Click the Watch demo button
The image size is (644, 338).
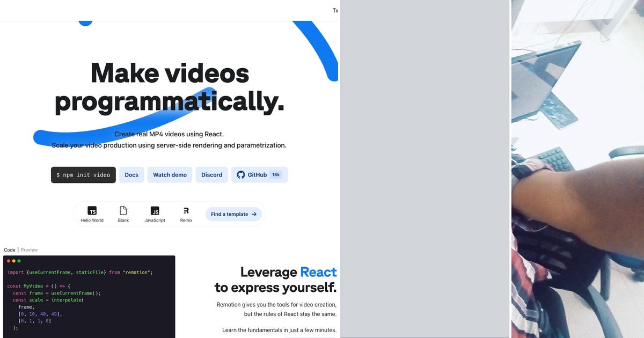170,175
